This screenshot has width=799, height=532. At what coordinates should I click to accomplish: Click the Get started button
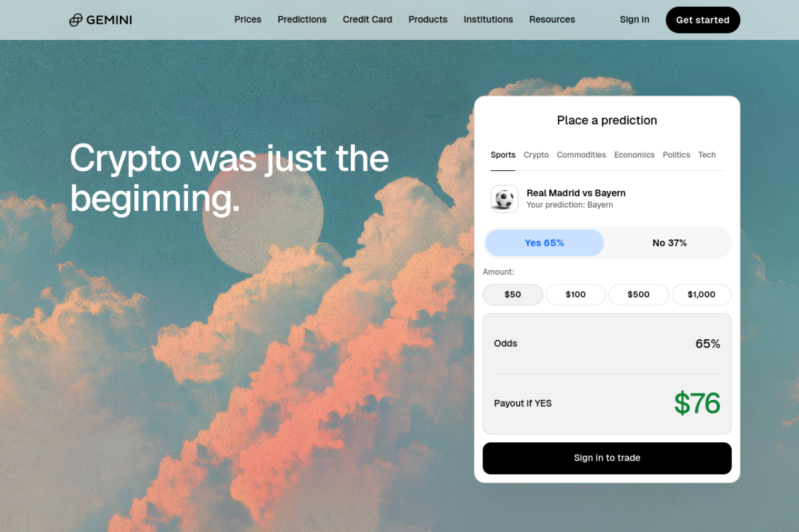pos(703,20)
